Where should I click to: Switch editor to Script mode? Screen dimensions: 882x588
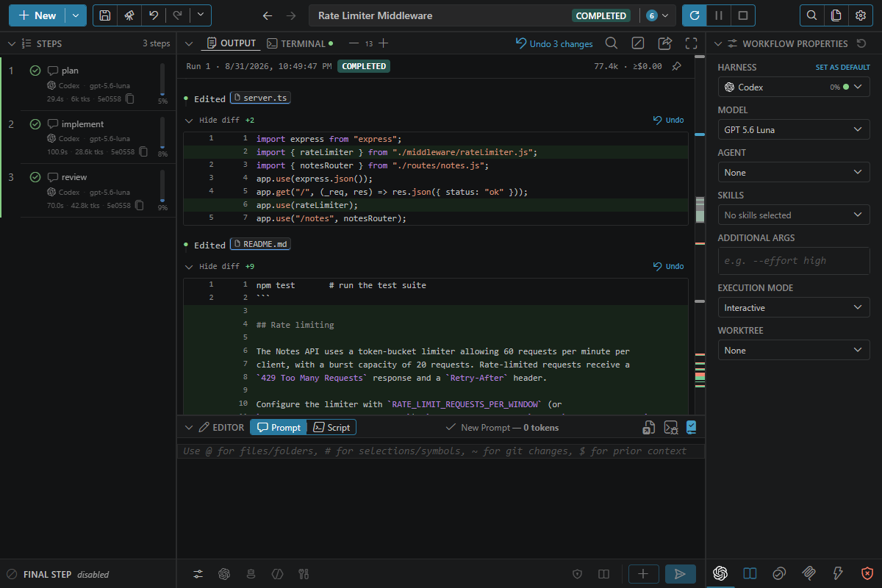(331, 427)
